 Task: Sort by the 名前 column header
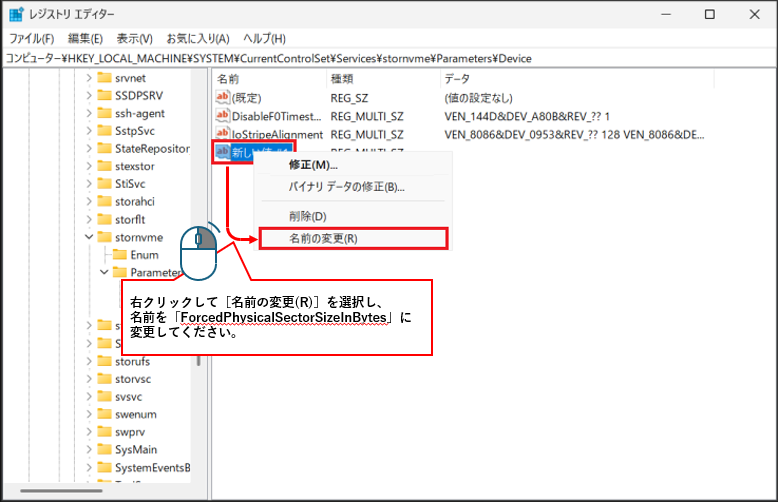click(228, 79)
